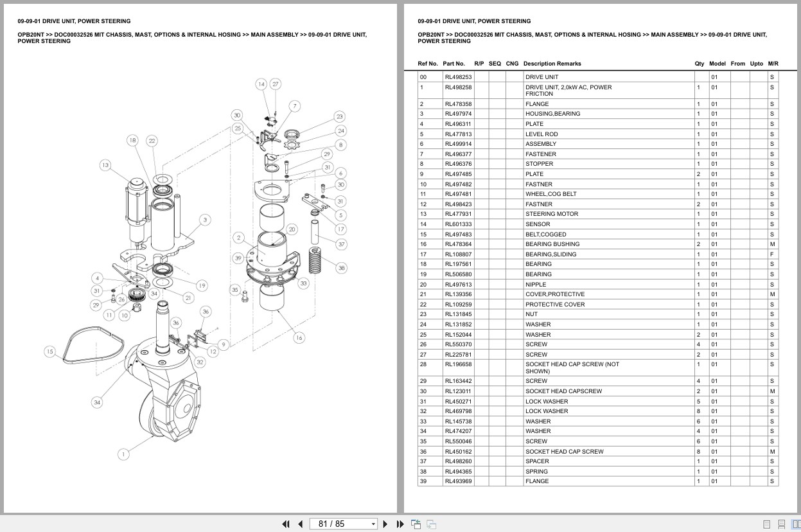Open the page number dropdown arrow

point(373,524)
